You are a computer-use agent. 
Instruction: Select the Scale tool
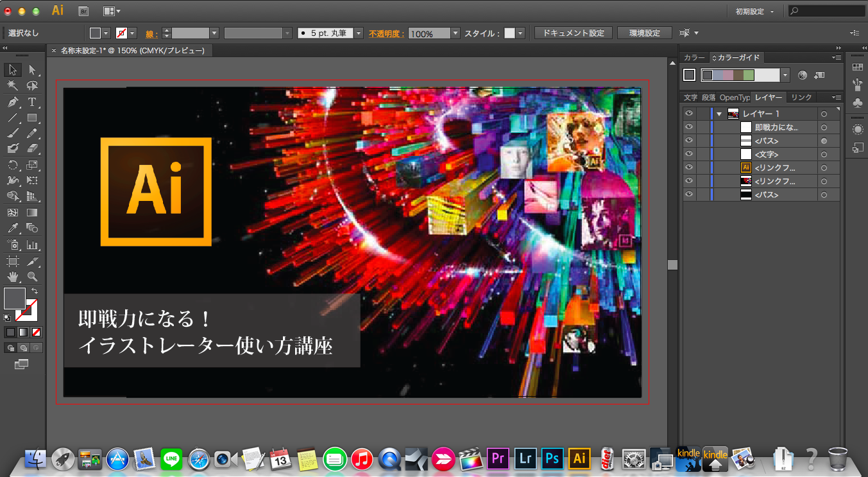click(32, 165)
